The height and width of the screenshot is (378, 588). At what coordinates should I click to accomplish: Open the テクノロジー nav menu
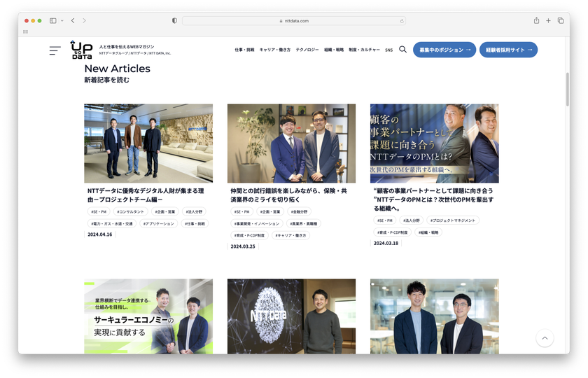(307, 50)
